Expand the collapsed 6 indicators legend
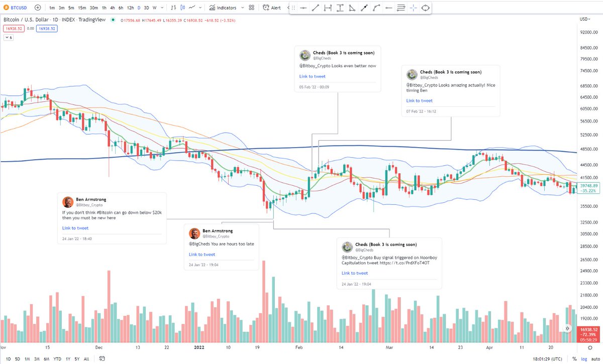The width and height of the screenshot is (603, 364). pos(9,38)
